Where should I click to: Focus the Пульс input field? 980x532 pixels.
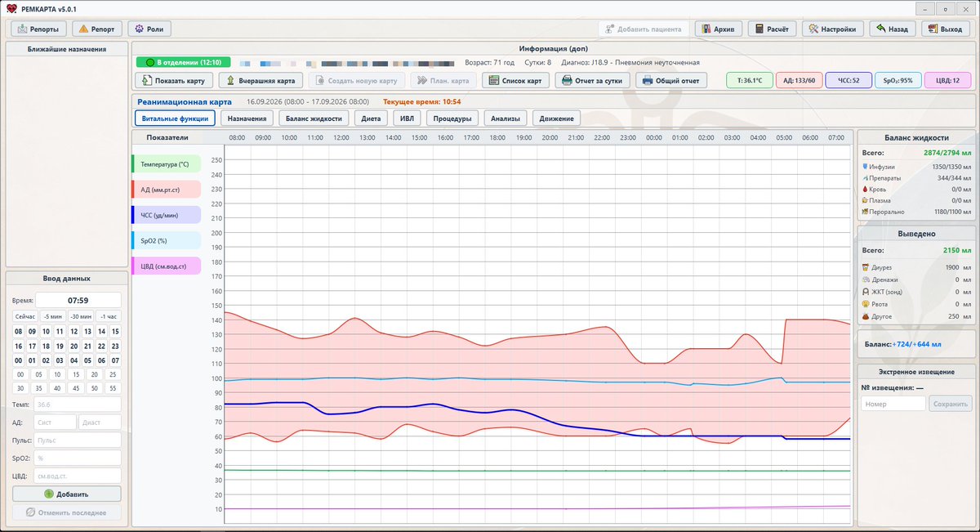click(x=78, y=440)
